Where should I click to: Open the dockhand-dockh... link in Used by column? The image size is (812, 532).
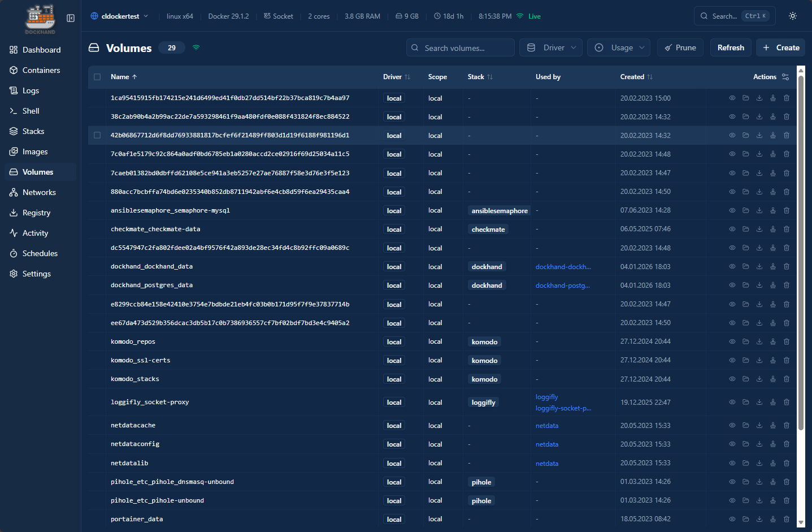[x=563, y=266]
